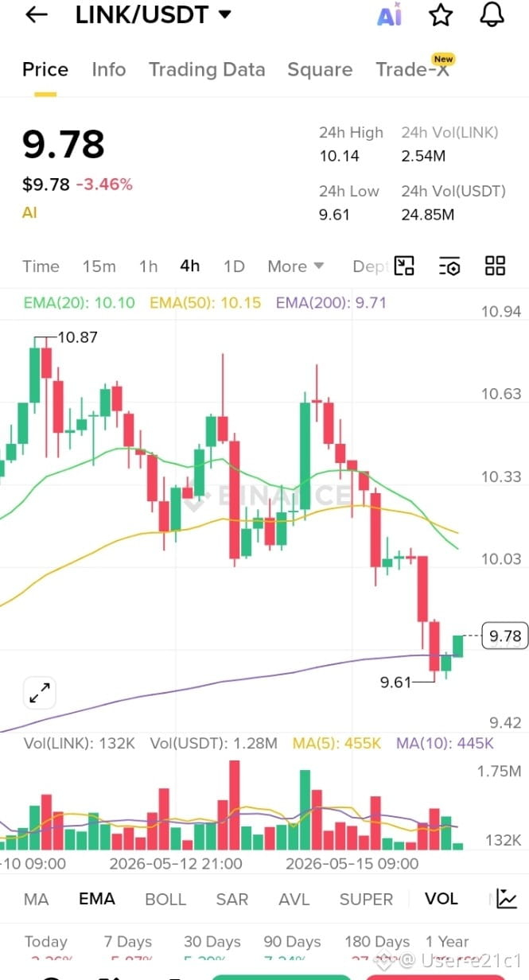The image size is (529, 980).
Task: Tap the 1 Year performance label
Action: tap(447, 942)
